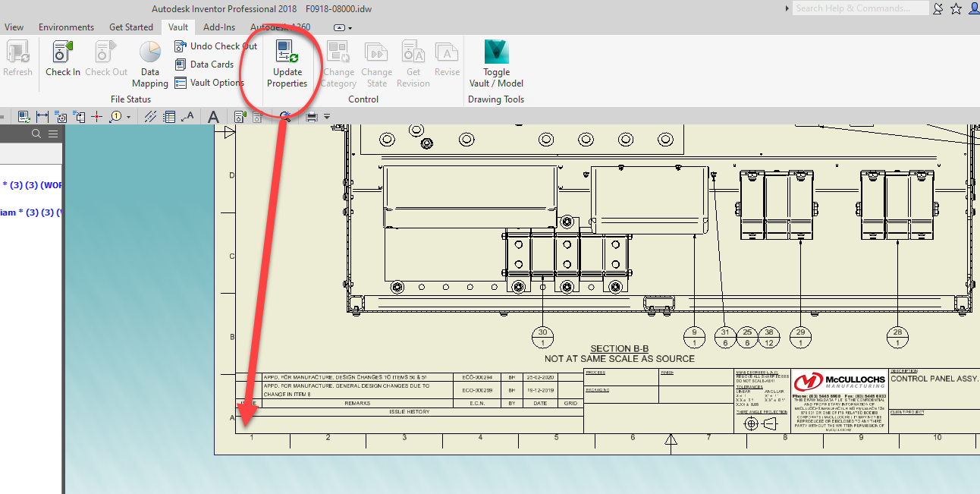Switch to the Get Started ribbon tab
This screenshot has height=494, width=980.
130,27
